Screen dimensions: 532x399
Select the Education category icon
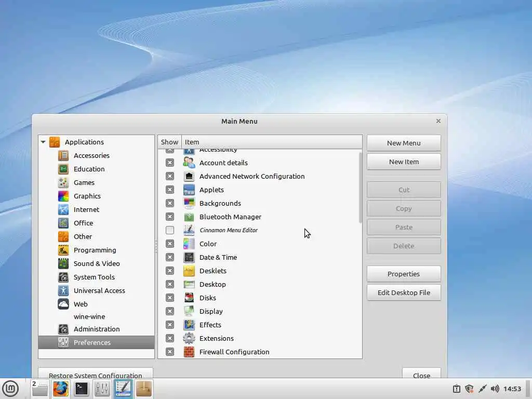point(63,169)
